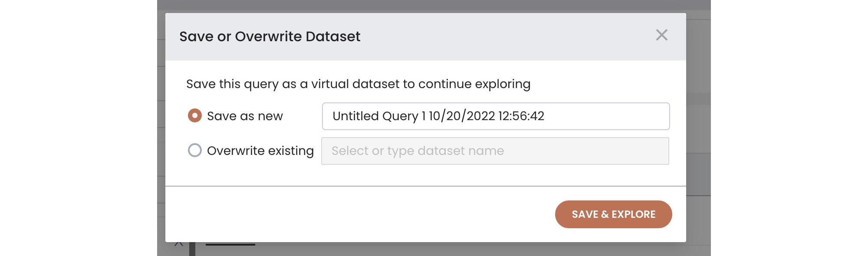
Task: Click the virtual dataset description text
Action: point(358,84)
